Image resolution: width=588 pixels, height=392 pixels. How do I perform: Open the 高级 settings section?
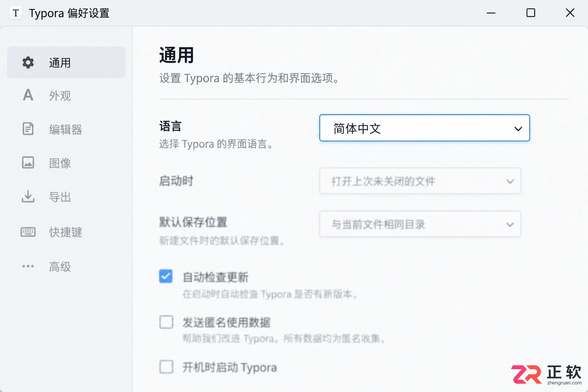[66, 267]
